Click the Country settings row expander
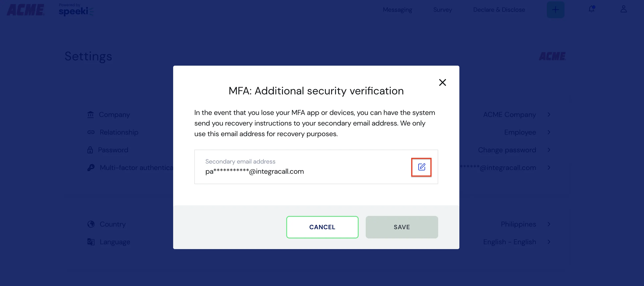 point(550,224)
